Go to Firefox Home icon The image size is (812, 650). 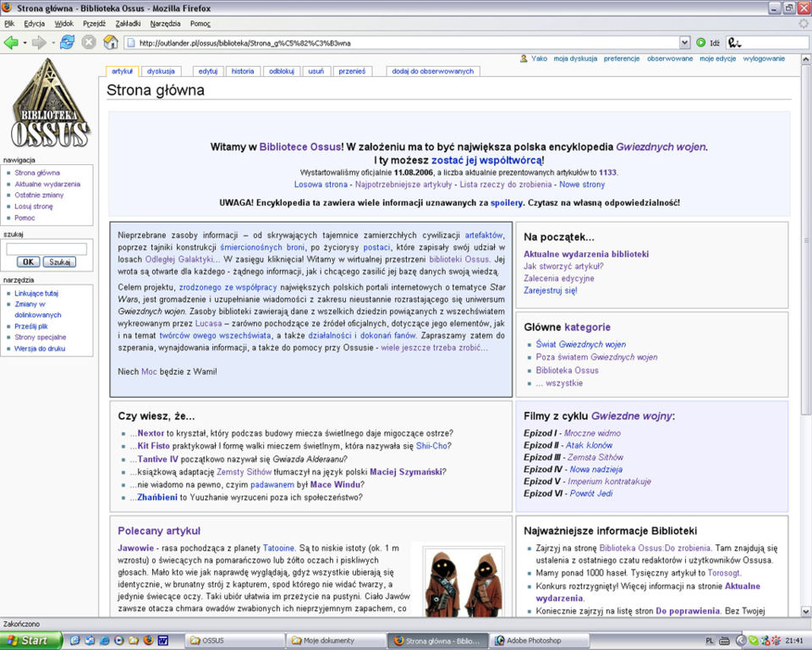point(110,42)
